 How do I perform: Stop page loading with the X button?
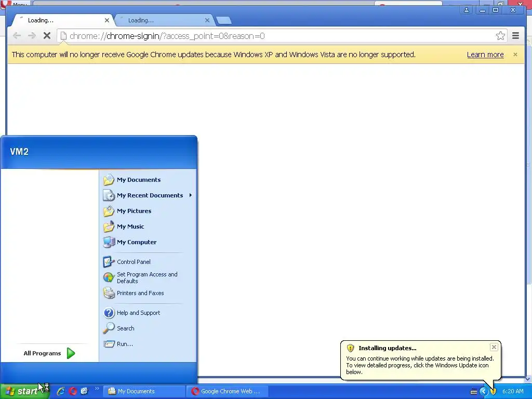(47, 36)
